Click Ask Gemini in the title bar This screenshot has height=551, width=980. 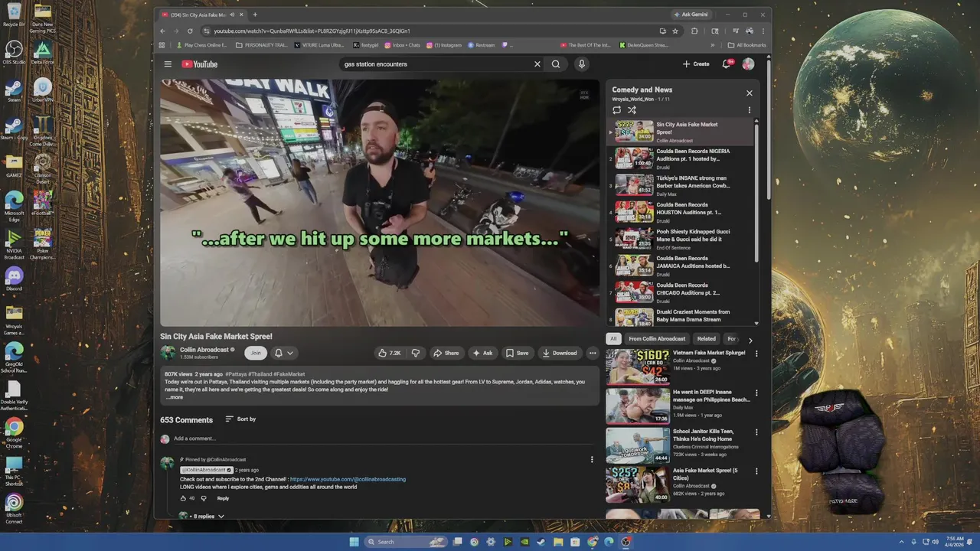pos(691,15)
